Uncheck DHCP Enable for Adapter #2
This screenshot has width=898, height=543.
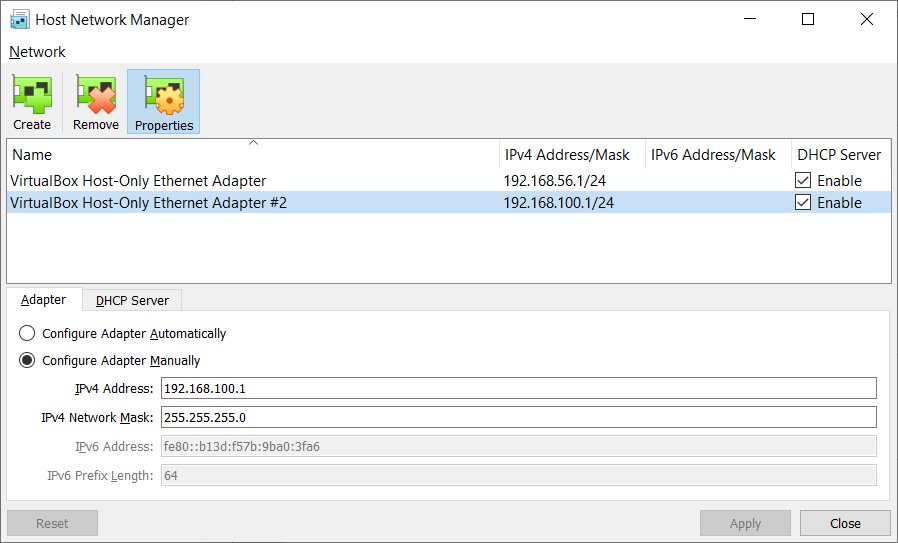point(803,202)
